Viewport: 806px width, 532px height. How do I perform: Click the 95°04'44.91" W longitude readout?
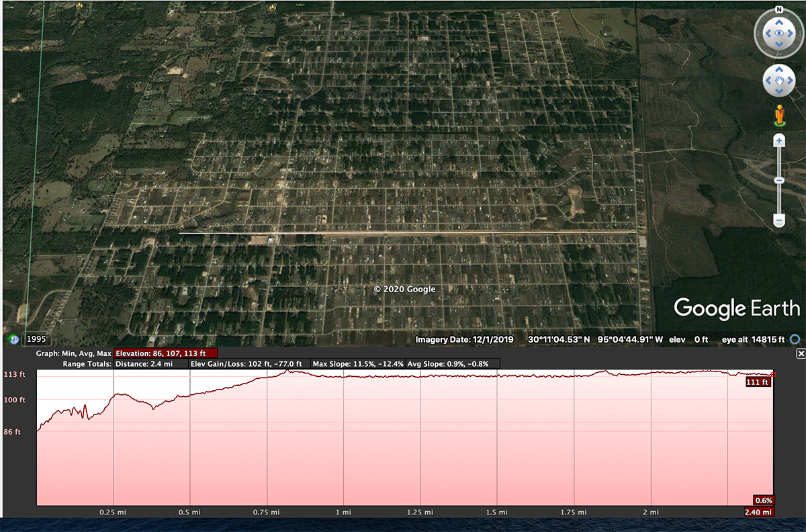[x=631, y=340]
